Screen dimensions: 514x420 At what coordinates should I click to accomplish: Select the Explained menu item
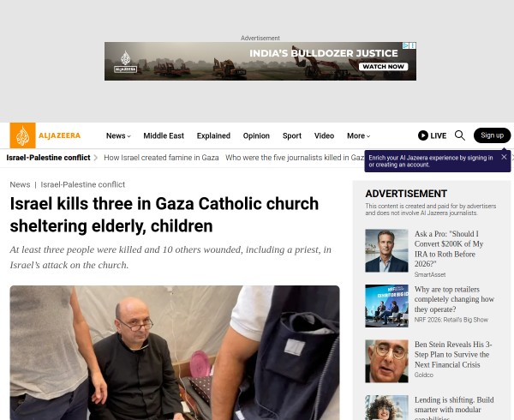click(213, 135)
